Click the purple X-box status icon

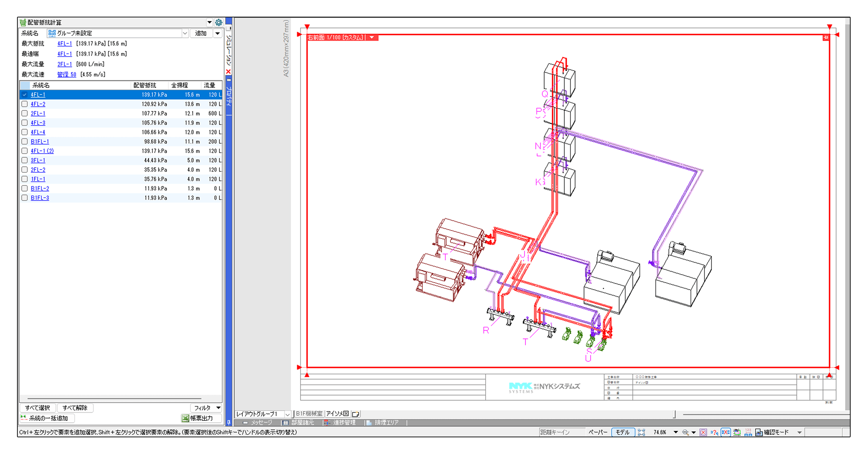(703, 432)
